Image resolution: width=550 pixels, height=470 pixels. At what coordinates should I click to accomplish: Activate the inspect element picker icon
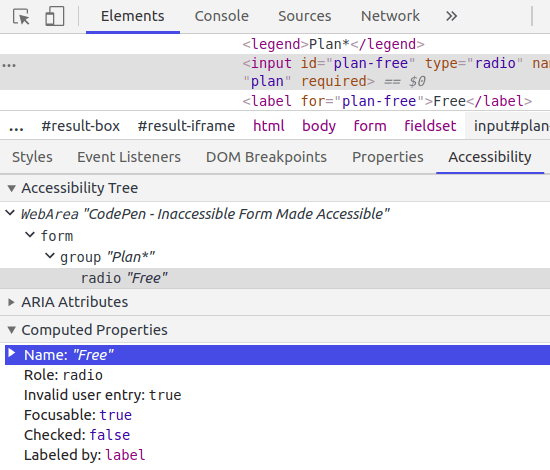21,16
